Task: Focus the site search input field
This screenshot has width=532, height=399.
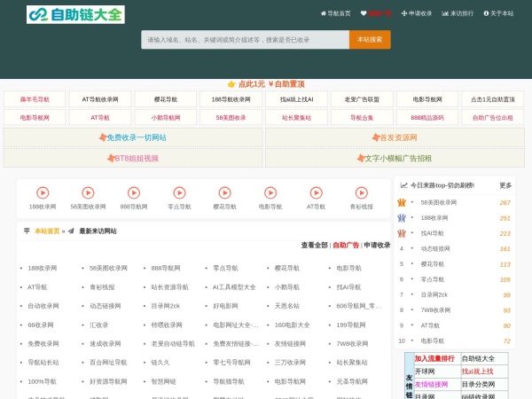Action: 245,40
